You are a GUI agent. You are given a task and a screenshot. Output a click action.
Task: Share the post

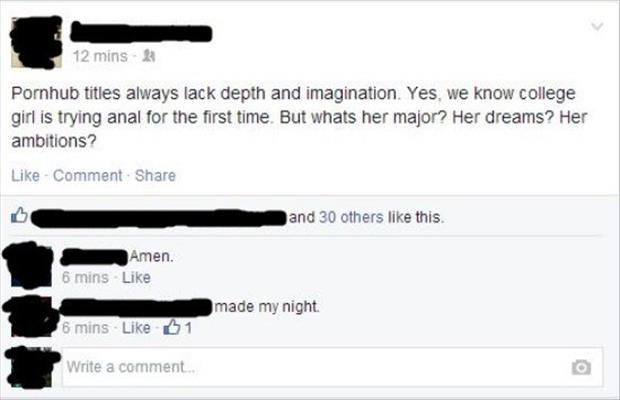[x=155, y=175]
